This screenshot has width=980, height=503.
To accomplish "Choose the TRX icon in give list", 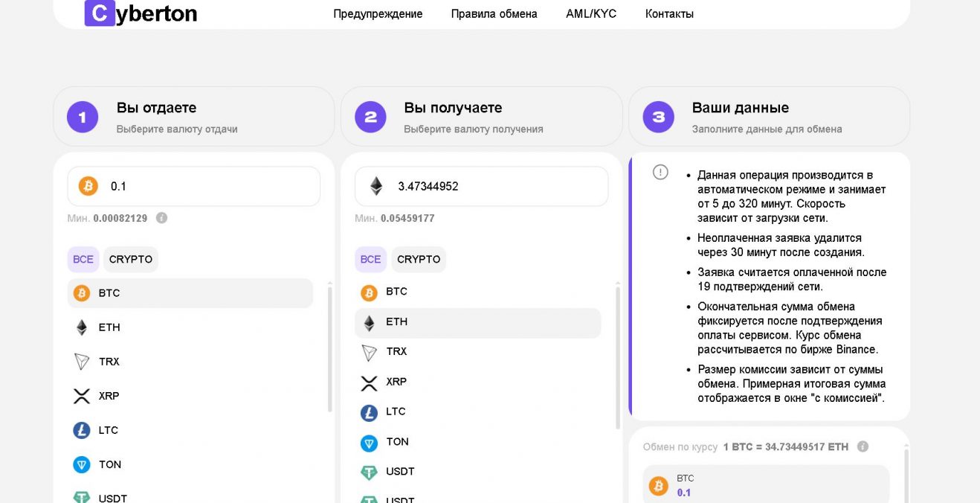I will pyautogui.click(x=82, y=362).
